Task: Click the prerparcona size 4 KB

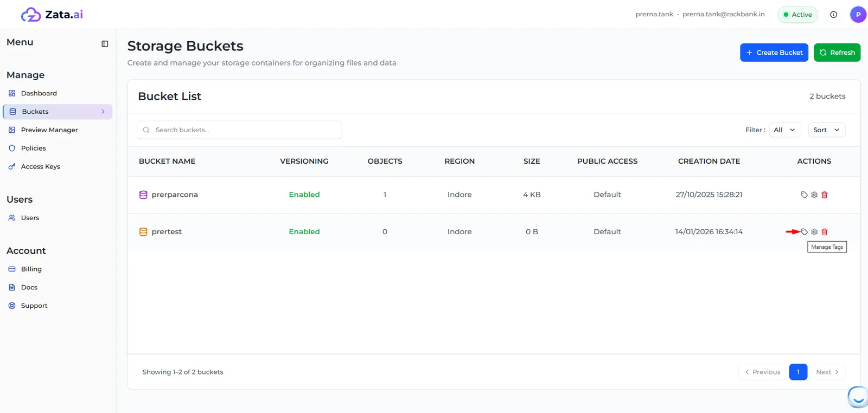Action: (532, 195)
